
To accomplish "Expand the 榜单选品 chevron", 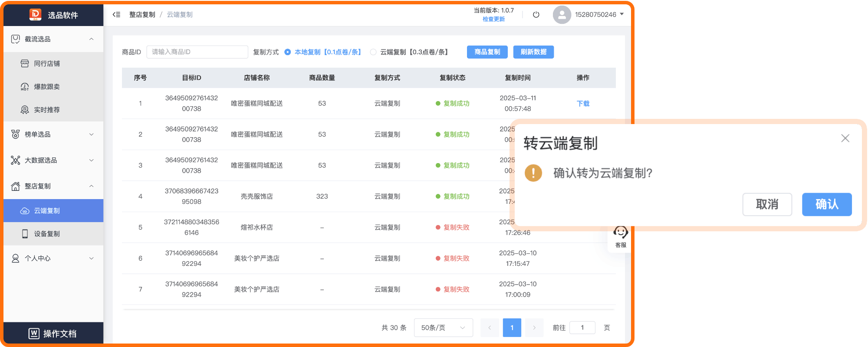I will pos(91,134).
